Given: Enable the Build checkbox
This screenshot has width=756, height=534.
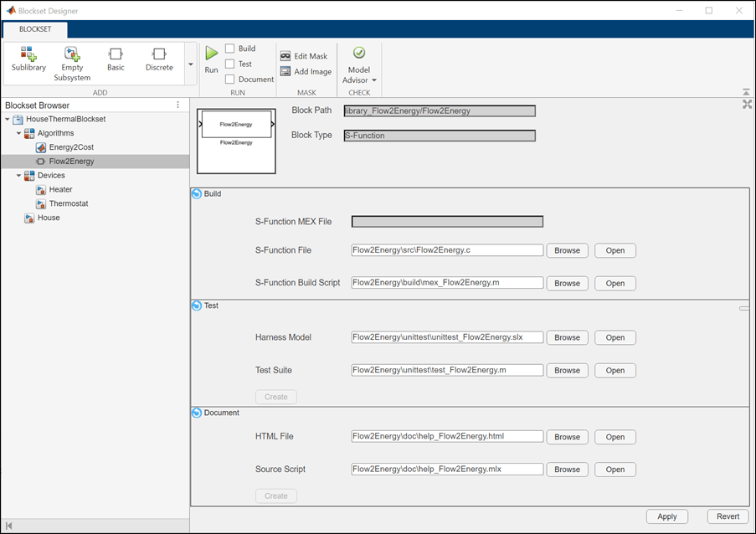Looking at the screenshot, I should [230, 49].
